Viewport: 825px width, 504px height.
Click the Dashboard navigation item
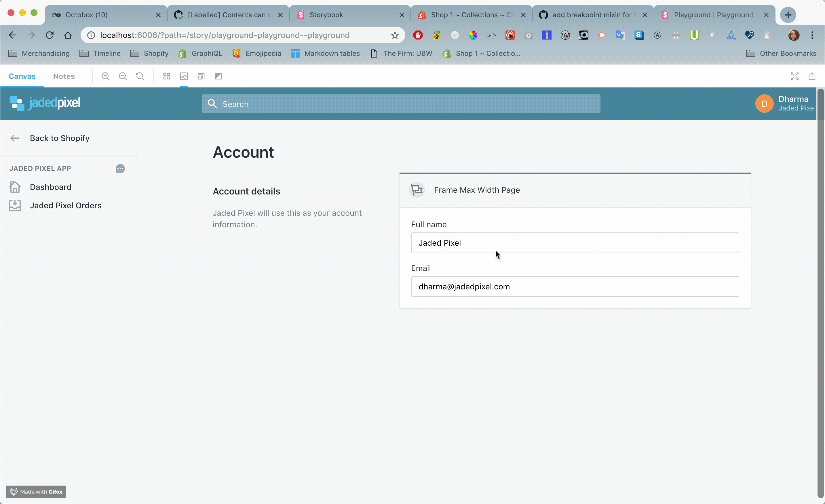(51, 187)
